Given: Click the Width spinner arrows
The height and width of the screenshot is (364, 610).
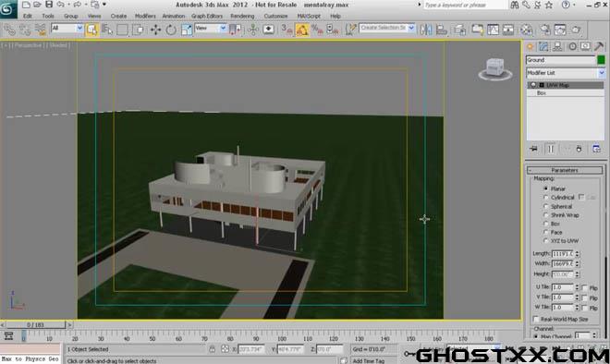Looking at the screenshot, I should (x=578, y=263).
